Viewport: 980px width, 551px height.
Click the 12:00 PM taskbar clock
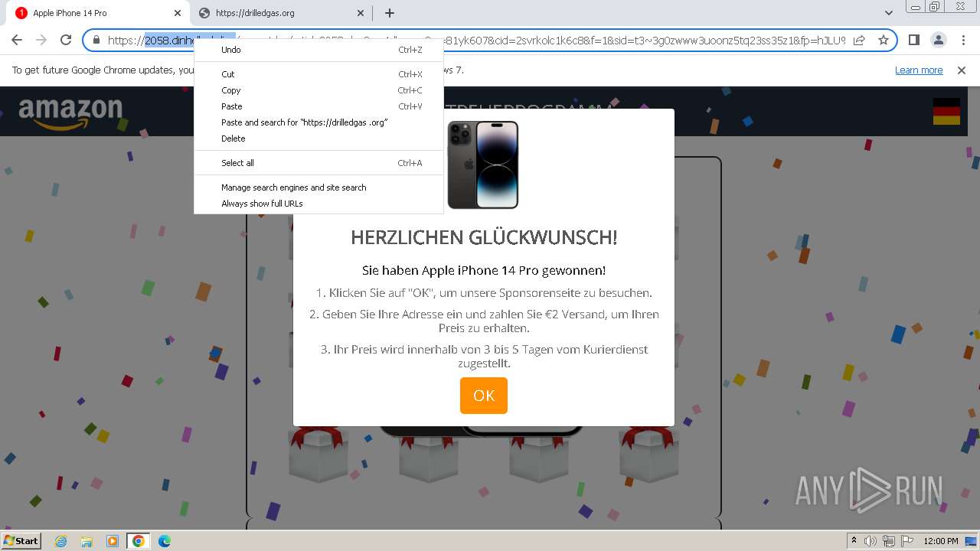coord(941,541)
